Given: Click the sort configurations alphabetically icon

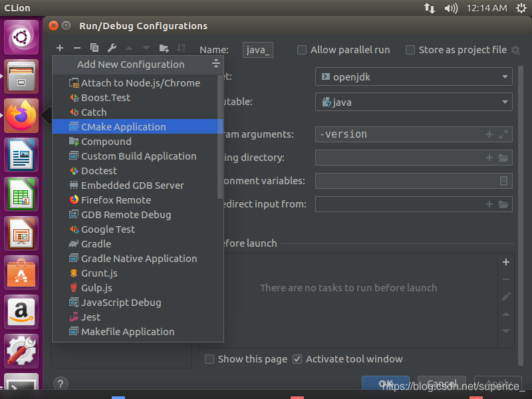Looking at the screenshot, I should point(181,48).
